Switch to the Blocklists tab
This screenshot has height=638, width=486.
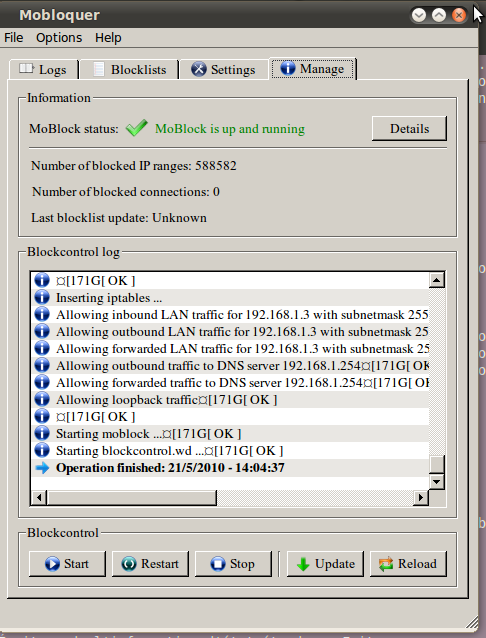[x=129, y=70]
